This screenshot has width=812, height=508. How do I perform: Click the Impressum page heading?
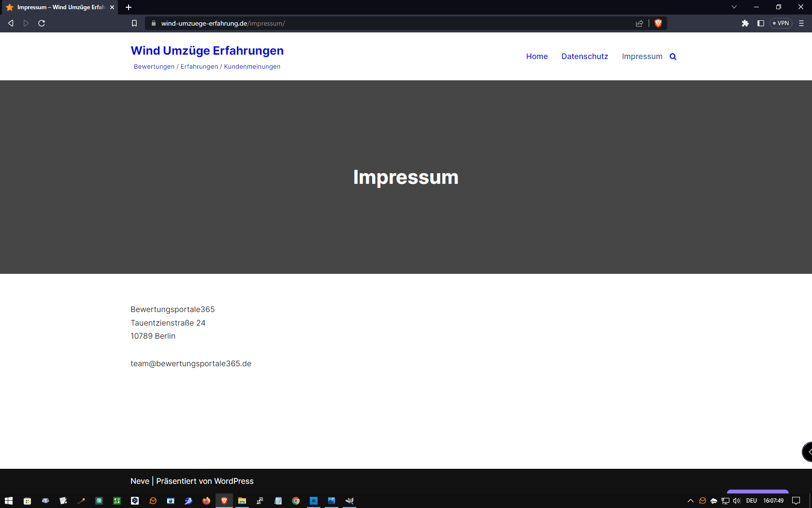click(406, 177)
